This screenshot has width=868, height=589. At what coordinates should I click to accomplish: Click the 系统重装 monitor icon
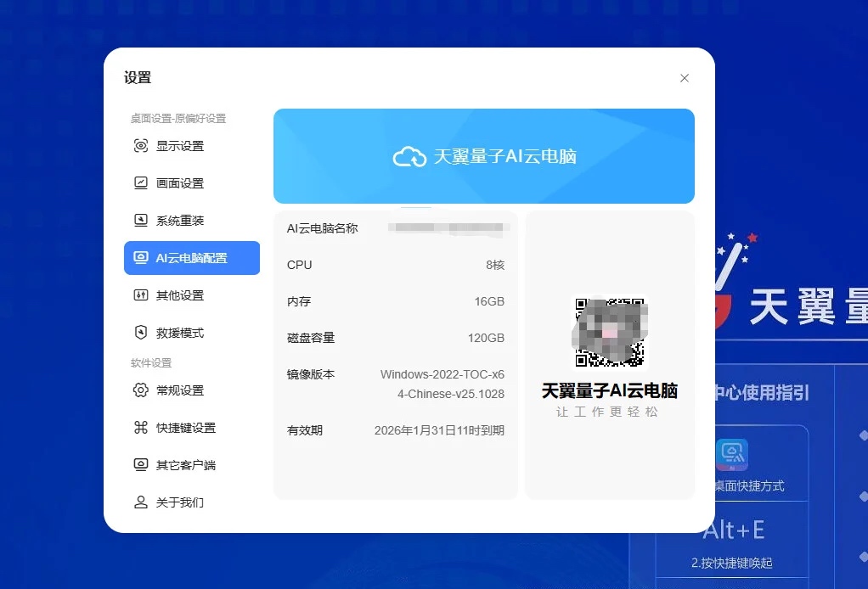click(x=141, y=221)
